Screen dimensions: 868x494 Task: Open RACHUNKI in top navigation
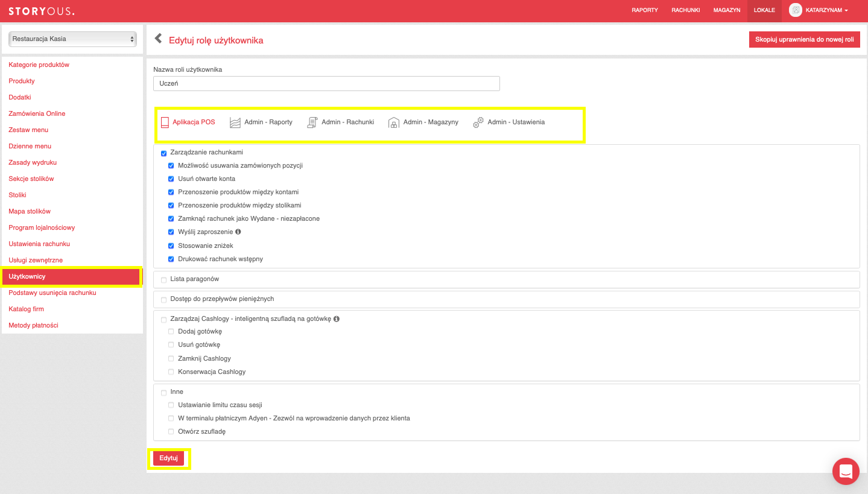tap(686, 10)
